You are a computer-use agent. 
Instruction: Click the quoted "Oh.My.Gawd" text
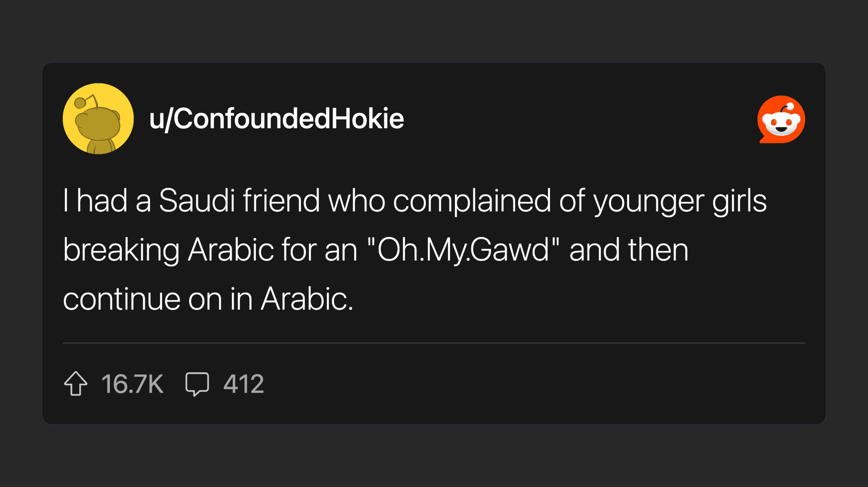[463, 250]
